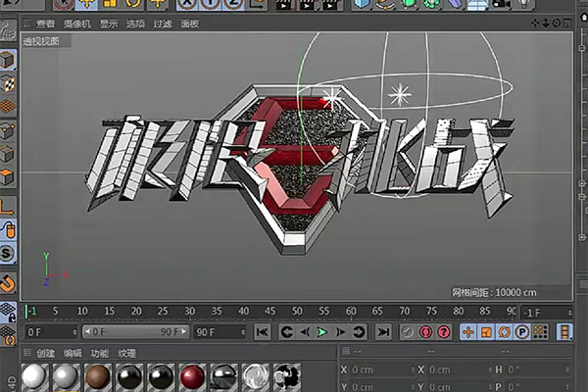
Task: Open the film strip frame-rate dropdown
Action: point(564,332)
